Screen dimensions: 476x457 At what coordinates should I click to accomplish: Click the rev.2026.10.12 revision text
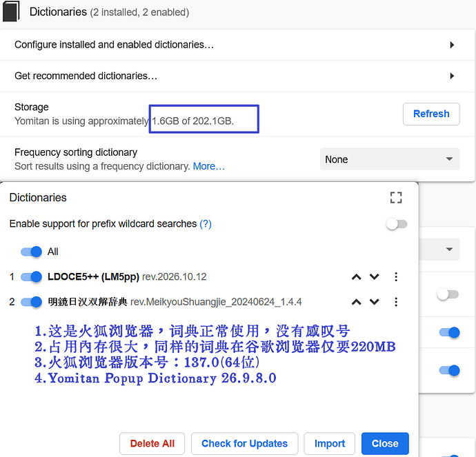pyautogui.click(x=175, y=277)
